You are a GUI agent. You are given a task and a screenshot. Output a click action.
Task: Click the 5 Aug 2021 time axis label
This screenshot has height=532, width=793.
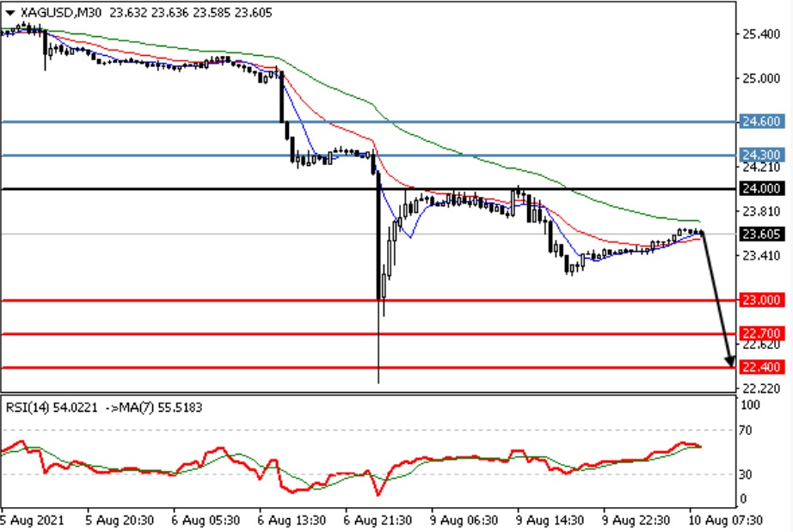(33, 520)
